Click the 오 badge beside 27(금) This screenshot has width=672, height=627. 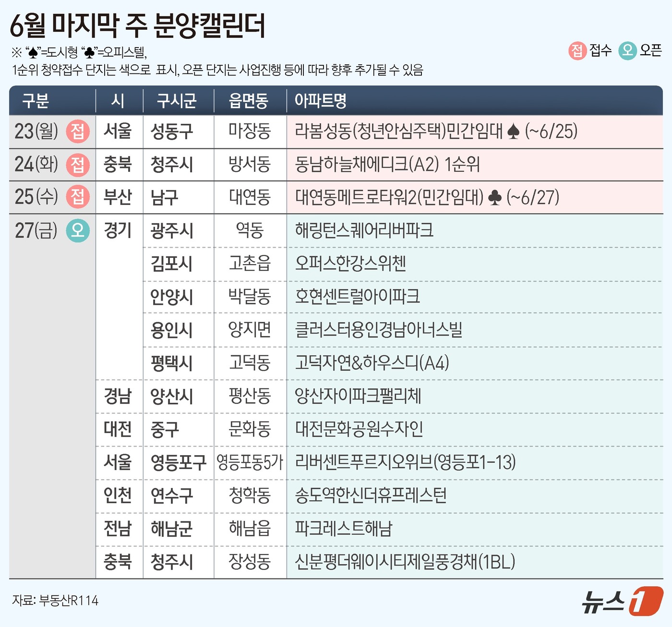(x=78, y=230)
